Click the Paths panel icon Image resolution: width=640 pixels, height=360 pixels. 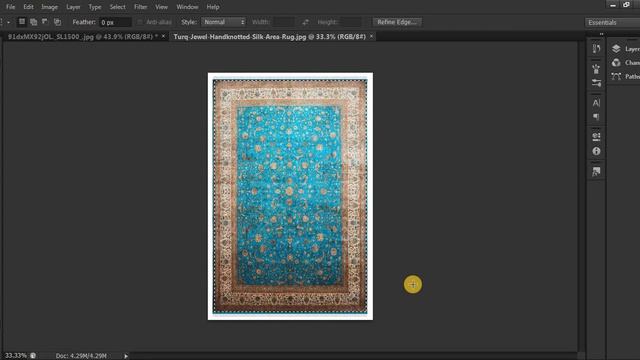[616, 76]
